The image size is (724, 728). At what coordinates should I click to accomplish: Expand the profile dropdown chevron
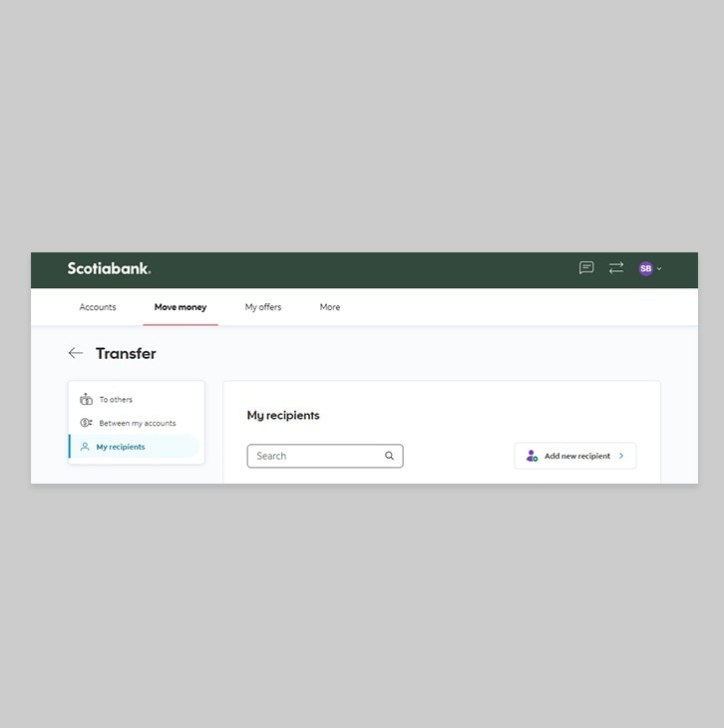pyautogui.click(x=659, y=269)
